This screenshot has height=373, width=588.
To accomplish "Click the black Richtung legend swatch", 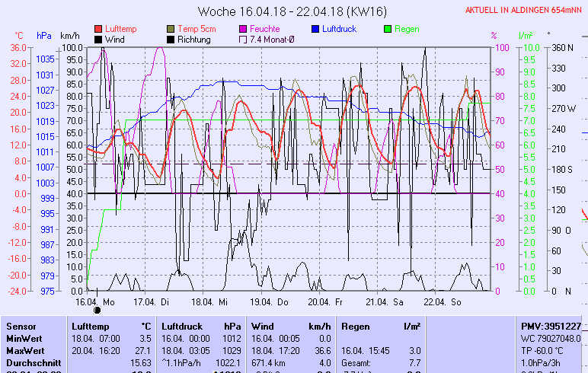I will coord(171,39).
